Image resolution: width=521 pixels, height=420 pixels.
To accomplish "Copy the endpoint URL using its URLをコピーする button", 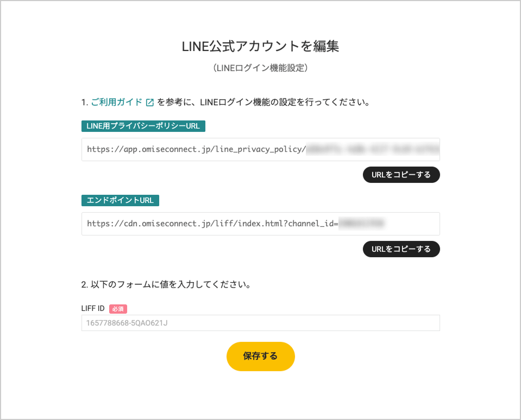I will (x=401, y=249).
